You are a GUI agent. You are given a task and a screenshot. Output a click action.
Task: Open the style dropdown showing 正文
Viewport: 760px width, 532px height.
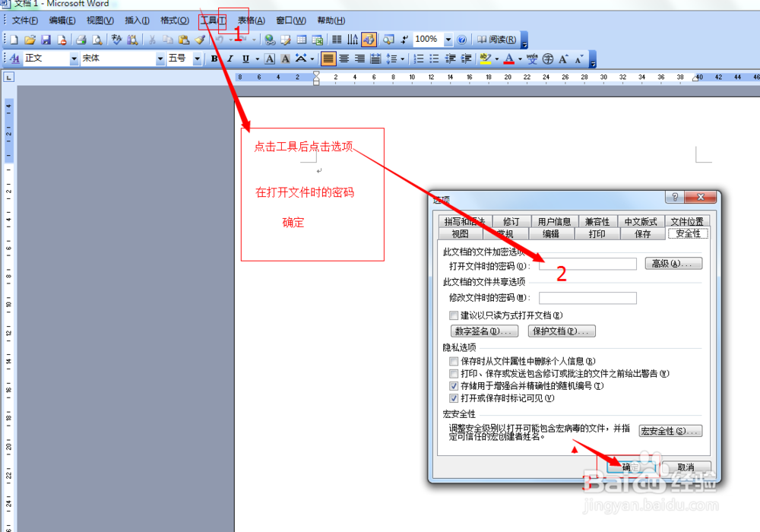click(x=74, y=59)
